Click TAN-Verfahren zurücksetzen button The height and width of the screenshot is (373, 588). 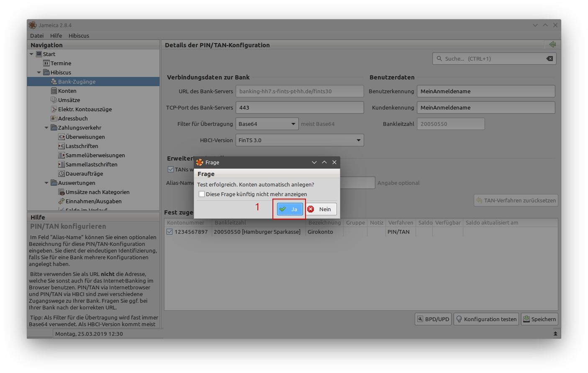(516, 200)
